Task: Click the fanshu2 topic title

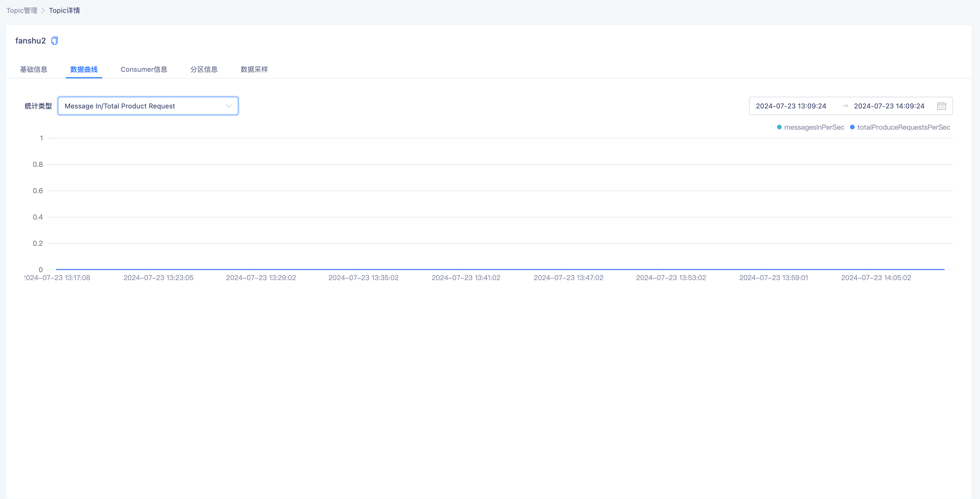Action: coord(30,41)
